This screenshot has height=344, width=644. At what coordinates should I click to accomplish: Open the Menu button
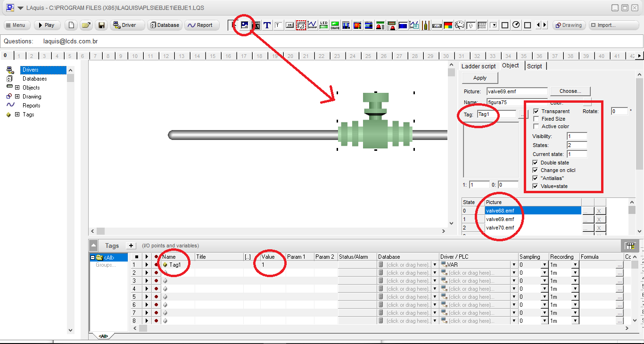pyautogui.click(x=17, y=25)
